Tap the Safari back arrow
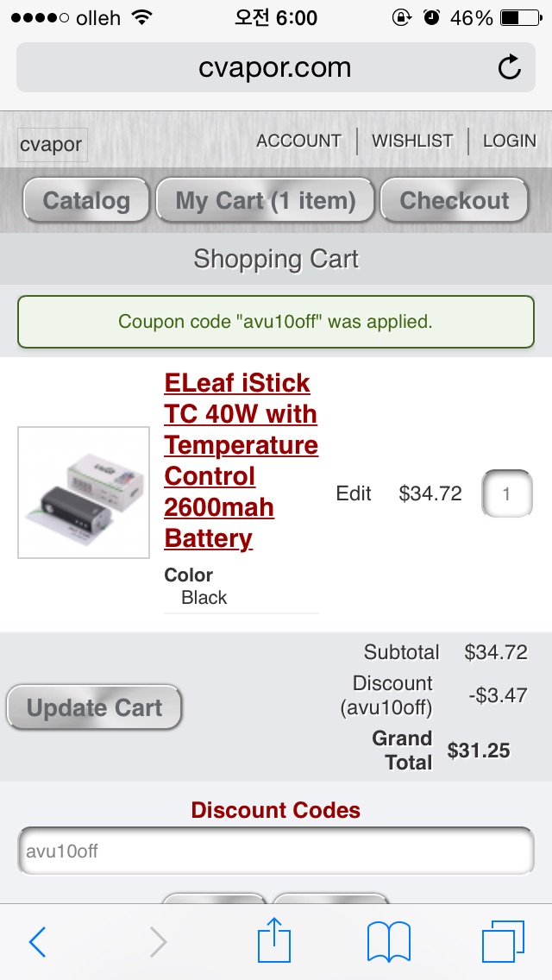 (37, 942)
